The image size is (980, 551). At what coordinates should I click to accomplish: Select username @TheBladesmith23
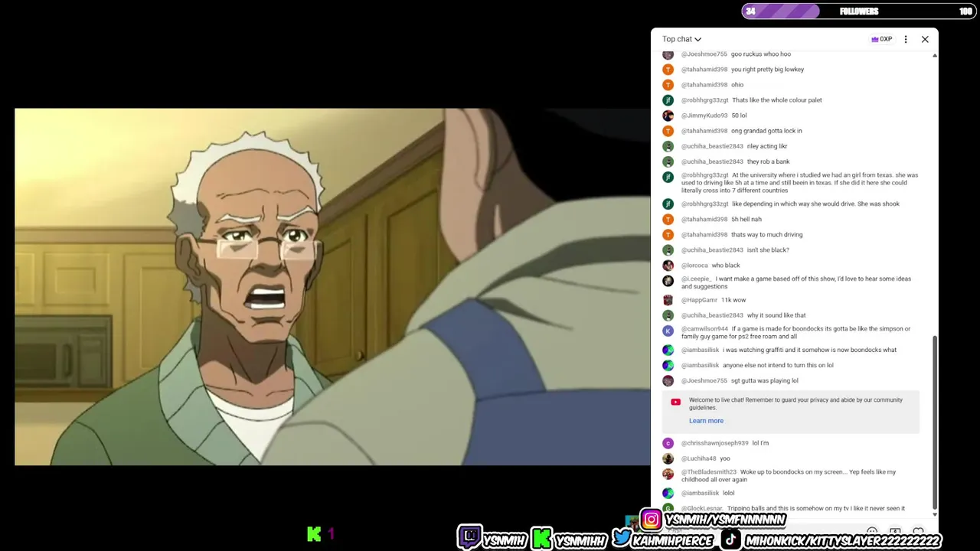pyautogui.click(x=709, y=472)
